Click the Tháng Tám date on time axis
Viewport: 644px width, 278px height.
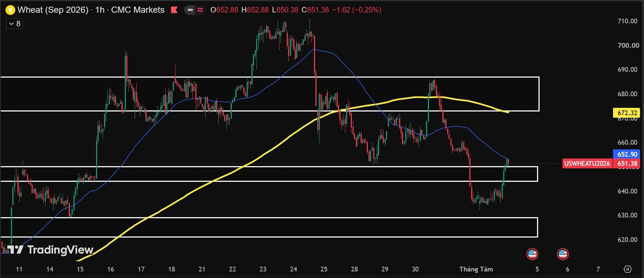(476, 269)
